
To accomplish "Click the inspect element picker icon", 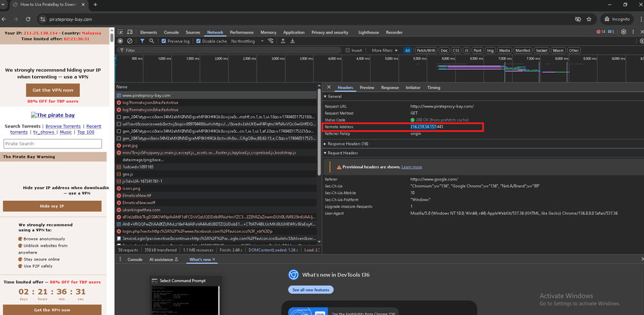I will 121,32.
